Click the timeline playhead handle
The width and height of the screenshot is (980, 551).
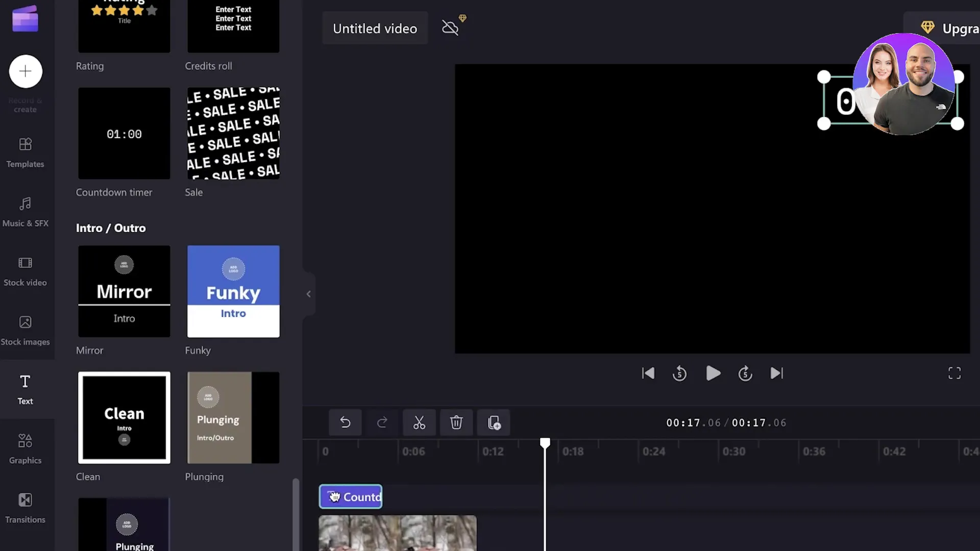545,443
